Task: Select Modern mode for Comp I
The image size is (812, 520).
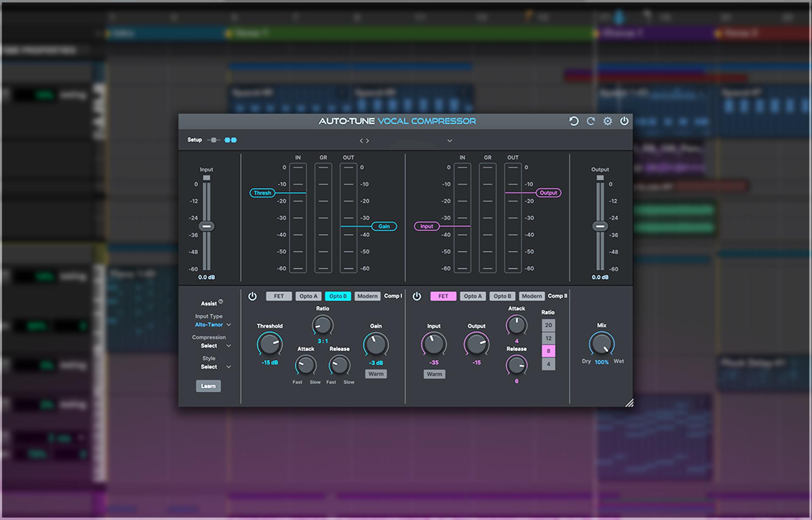Action: click(368, 296)
